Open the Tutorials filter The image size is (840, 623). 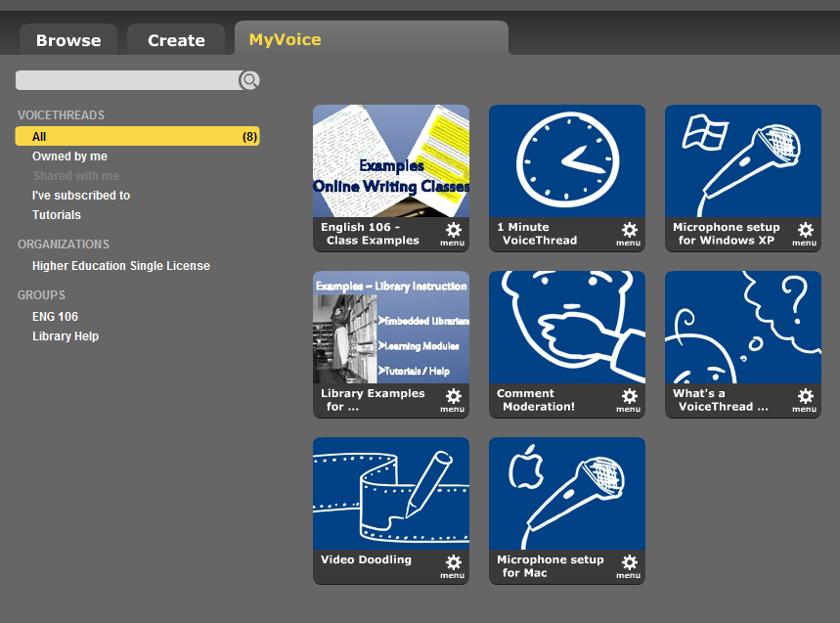[57, 215]
